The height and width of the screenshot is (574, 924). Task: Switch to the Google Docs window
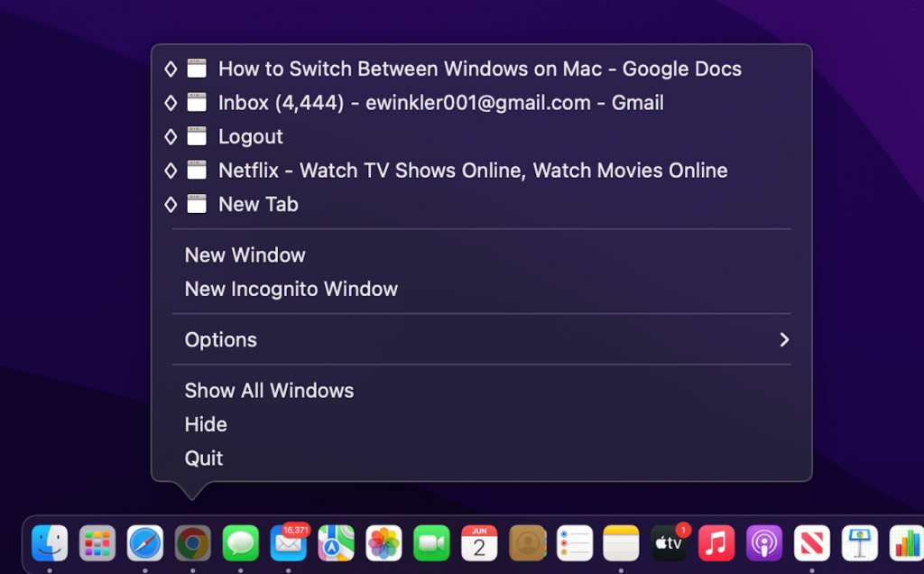pyautogui.click(x=482, y=69)
